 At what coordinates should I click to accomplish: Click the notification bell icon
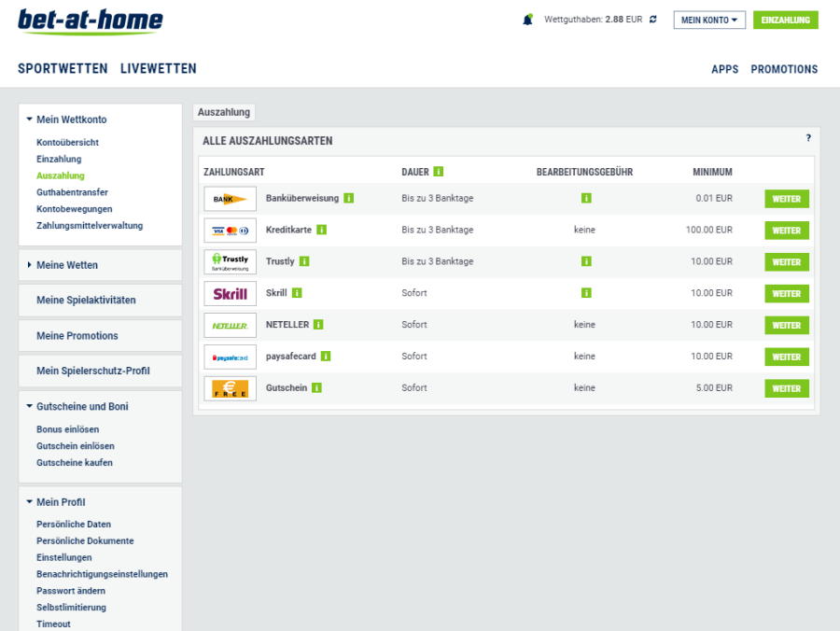point(527,20)
